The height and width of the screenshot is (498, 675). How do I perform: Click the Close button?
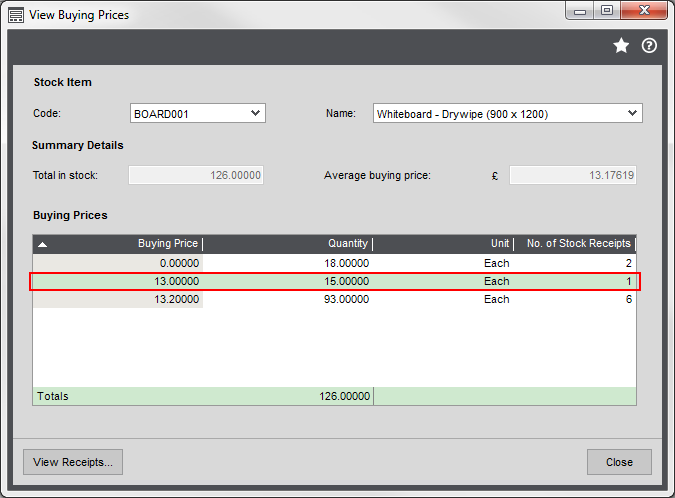pyautogui.click(x=619, y=462)
